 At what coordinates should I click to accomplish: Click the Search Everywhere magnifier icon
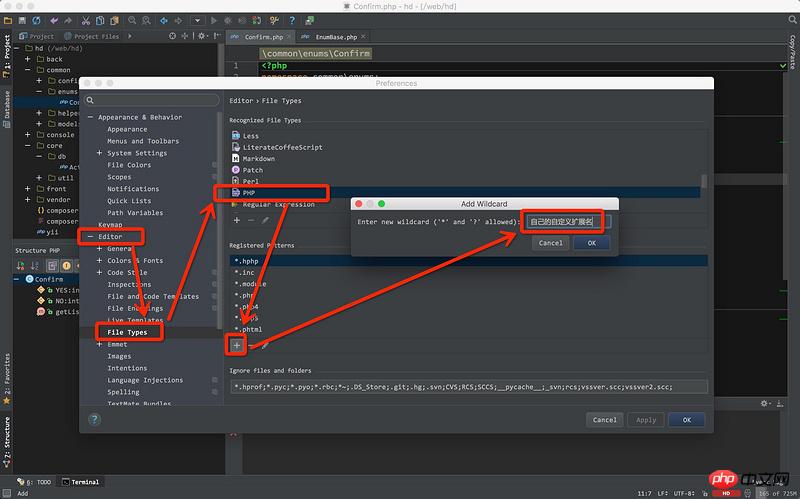pyautogui.click(x=792, y=20)
